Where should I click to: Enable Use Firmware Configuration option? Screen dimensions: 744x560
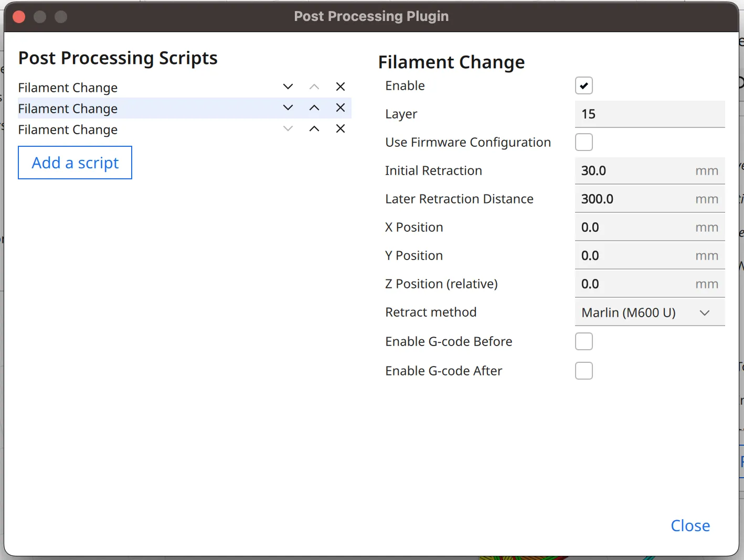pos(584,142)
